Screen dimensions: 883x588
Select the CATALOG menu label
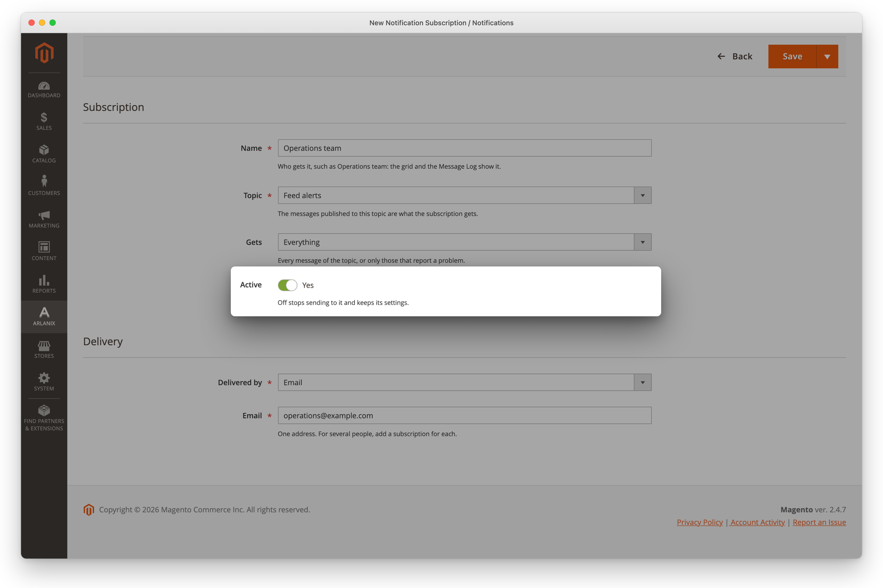(x=44, y=160)
